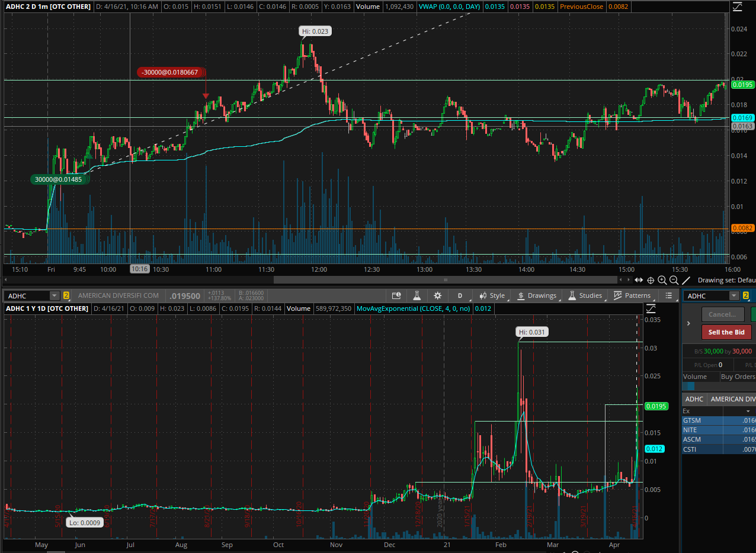Image resolution: width=756 pixels, height=553 pixels.
Task: Click the Sell the Bid button
Action: coord(726,332)
